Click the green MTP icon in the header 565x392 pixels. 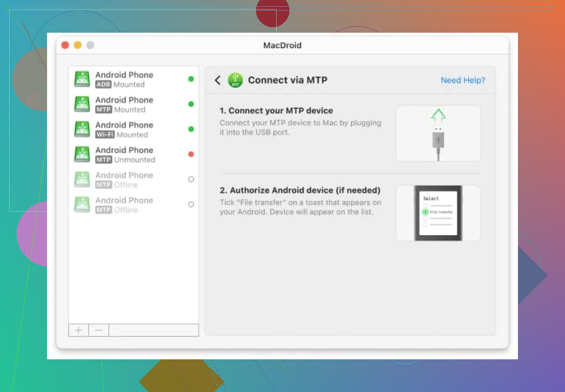click(235, 80)
